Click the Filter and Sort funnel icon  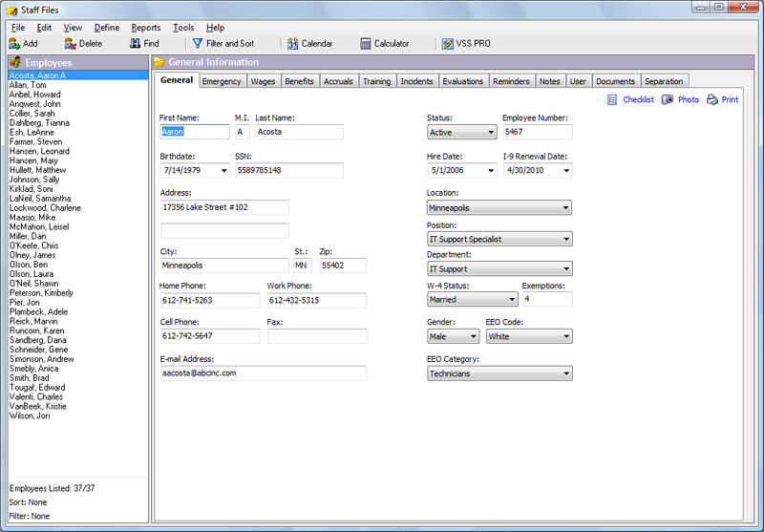tap(198, 43)
